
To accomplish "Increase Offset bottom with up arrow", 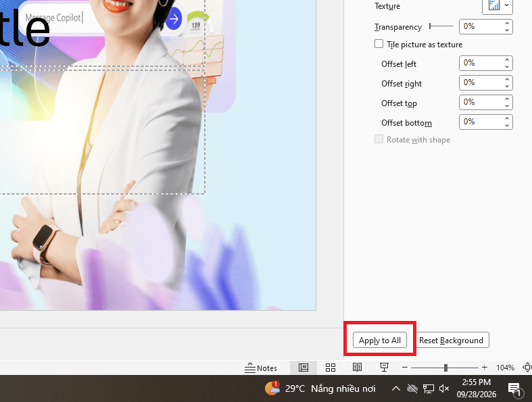I will (507, 119).
